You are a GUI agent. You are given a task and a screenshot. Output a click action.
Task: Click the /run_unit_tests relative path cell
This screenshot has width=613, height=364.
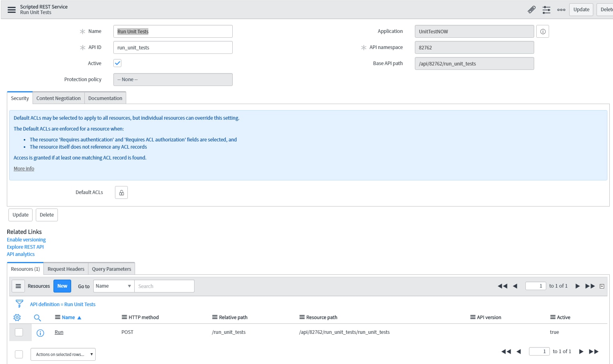click(229, 332)
